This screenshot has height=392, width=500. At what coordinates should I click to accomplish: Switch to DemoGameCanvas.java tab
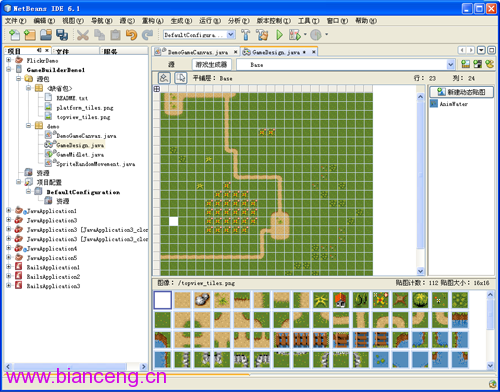(x=197, y=52)
